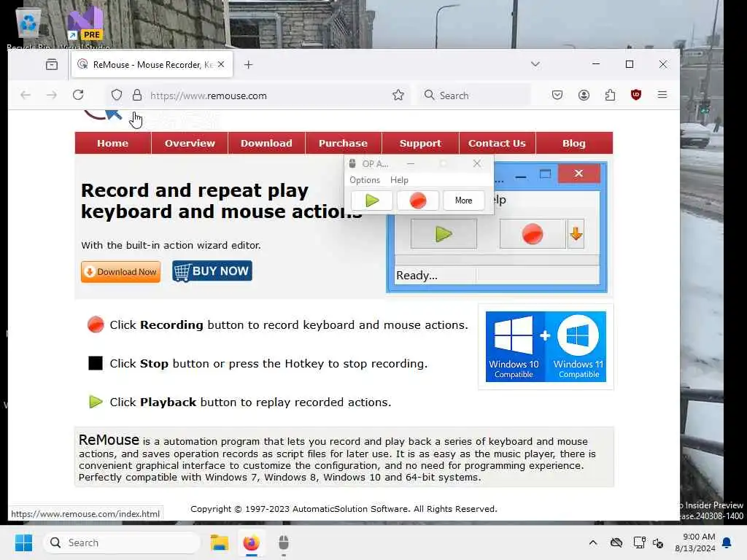Open File Explorer from the taskbar
Image resolution: width=747 pixels, height=560 pixels.
(x=220, y=542)
